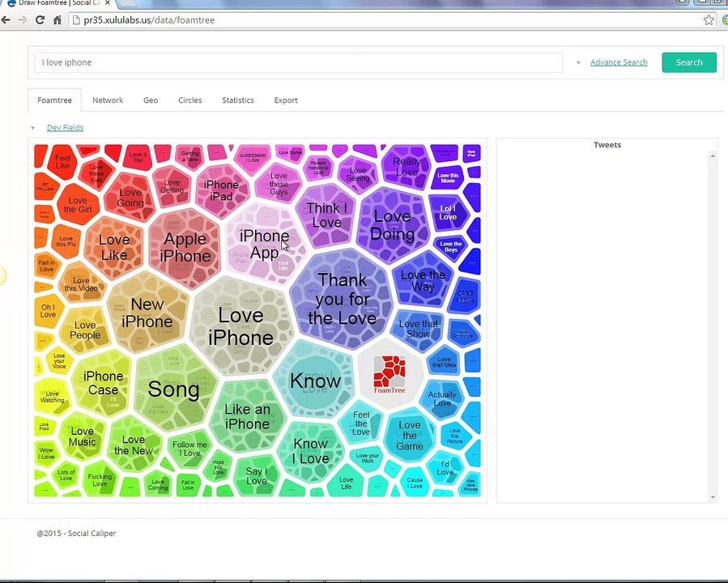This screenshot has width=728, height=583.
Task: Click the 'Lol I Love' cell
Action: [x=448, y=212]
